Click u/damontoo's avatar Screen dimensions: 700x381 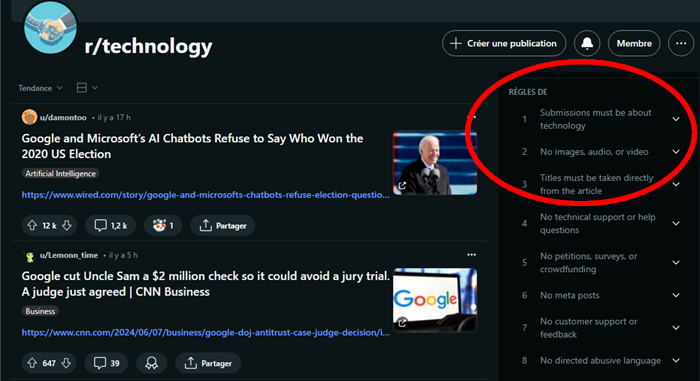pos(29,117)
